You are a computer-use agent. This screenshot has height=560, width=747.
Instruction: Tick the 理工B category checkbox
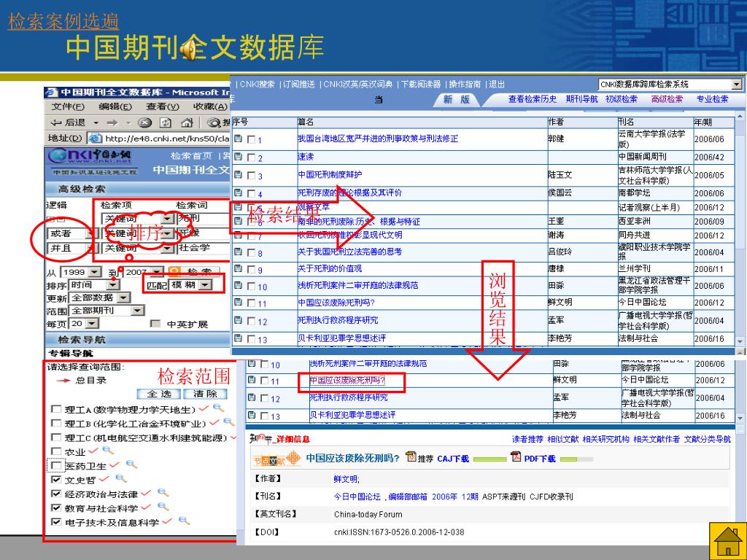coord(56,423)
